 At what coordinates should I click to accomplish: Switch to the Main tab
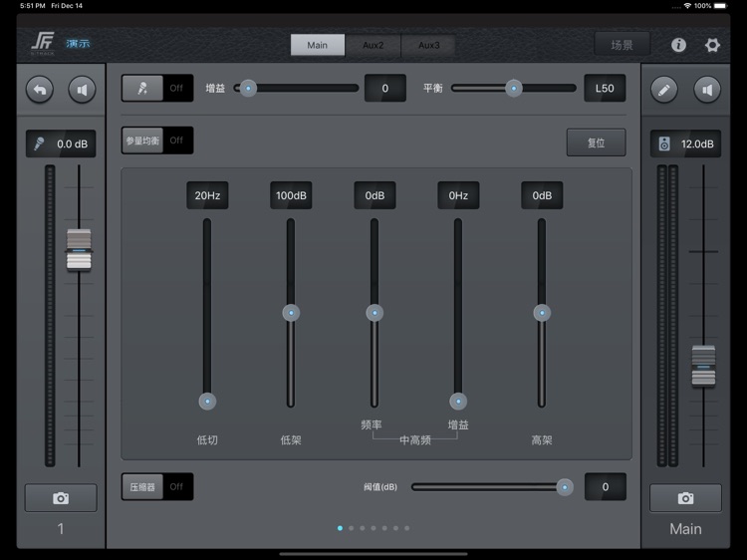click(318, 45)
